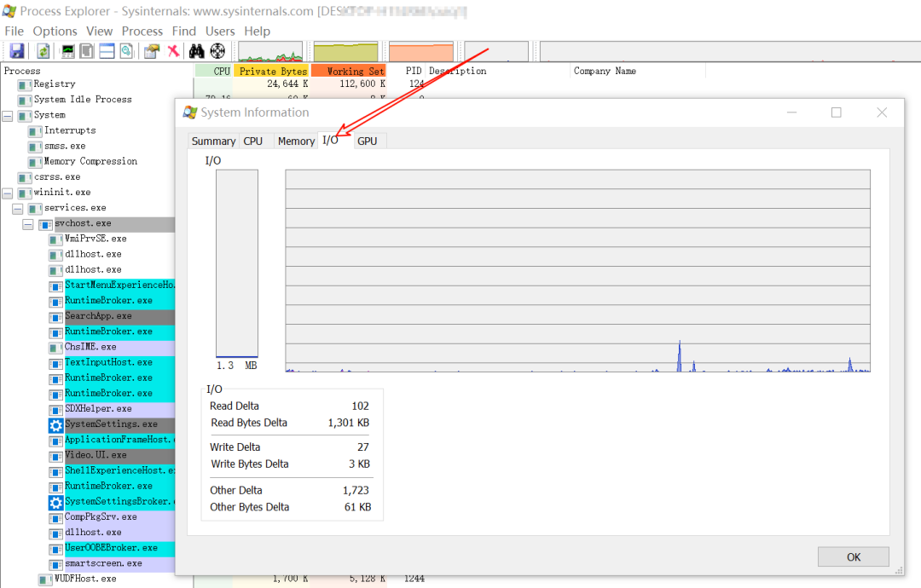Image resolution: width=921 pixels, height=588 pixels.
Task: Click the SystemSettingsBroker gear icon
Action: (x=55, y=502)
